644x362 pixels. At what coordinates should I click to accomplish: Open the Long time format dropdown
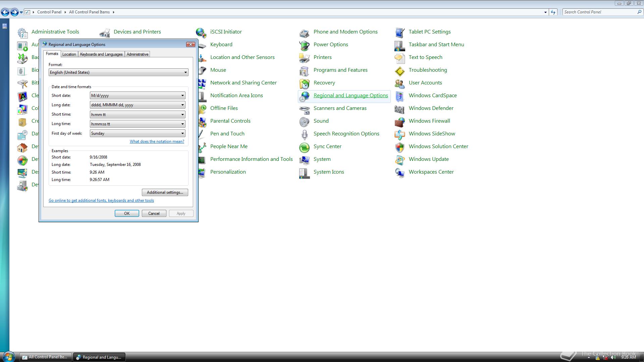click(138, 124)
